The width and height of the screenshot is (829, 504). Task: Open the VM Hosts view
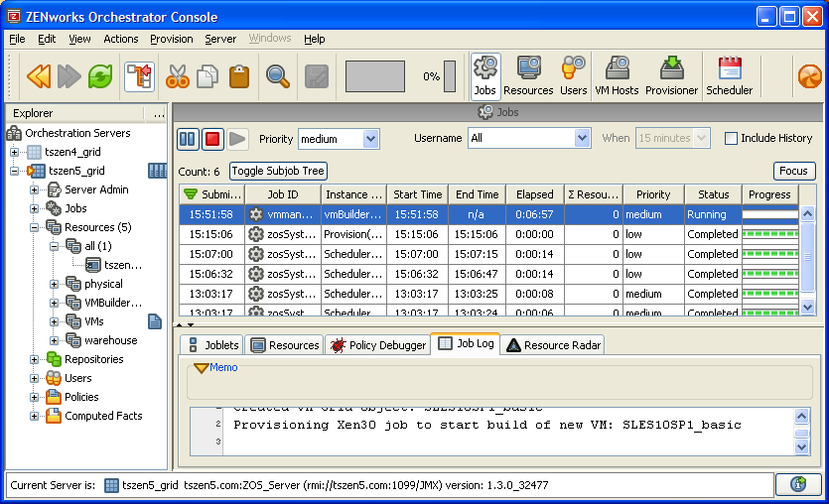617,76
